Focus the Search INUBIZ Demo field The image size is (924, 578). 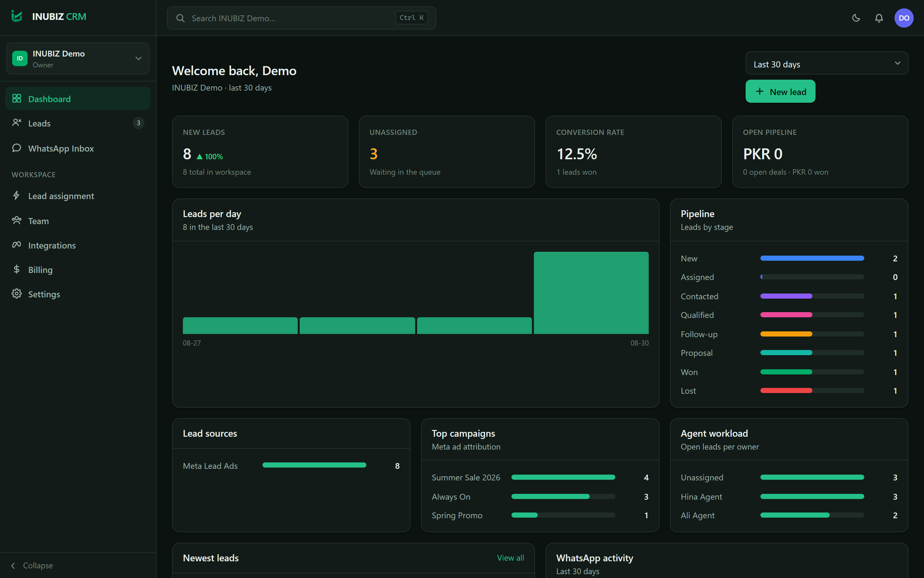[x=301, y=18]
